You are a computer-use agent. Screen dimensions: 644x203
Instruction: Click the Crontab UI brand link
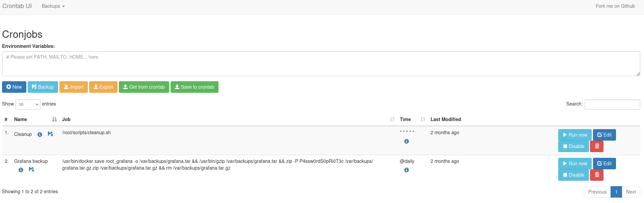pos(17,6)
